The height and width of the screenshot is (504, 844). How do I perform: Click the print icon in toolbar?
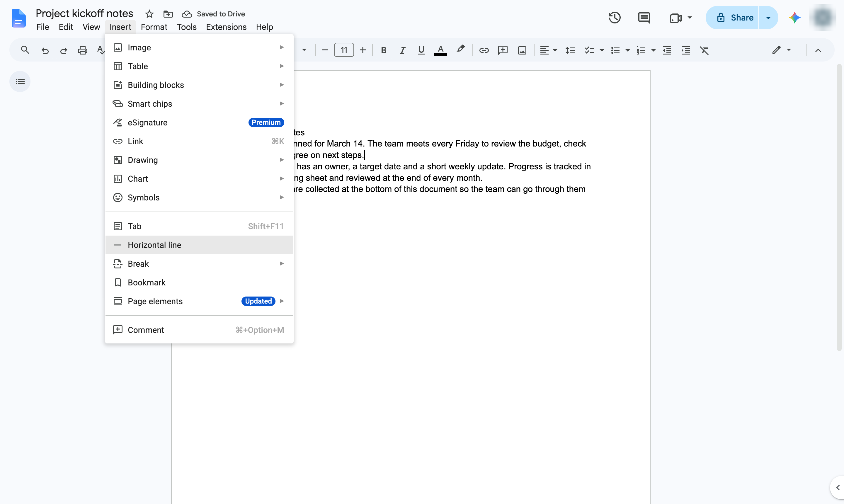pyautogui.click(x=83, y=50)
